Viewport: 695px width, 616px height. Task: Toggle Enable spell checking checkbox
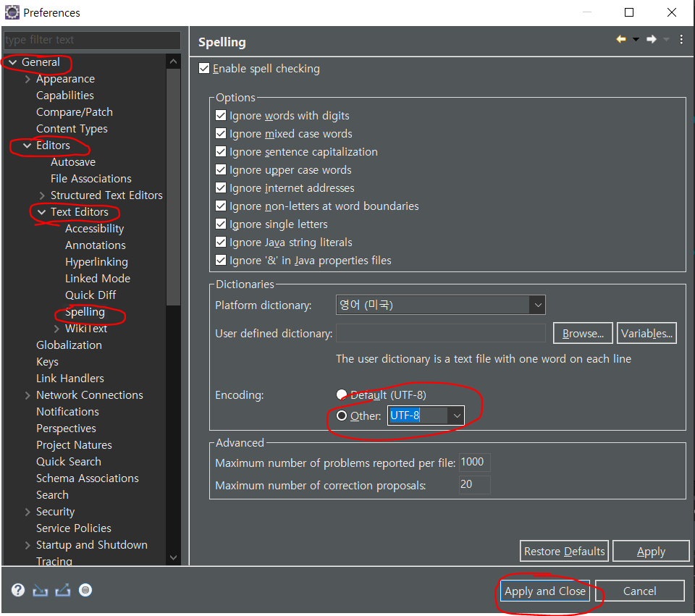pyautogui.click(x=204, y=68)
